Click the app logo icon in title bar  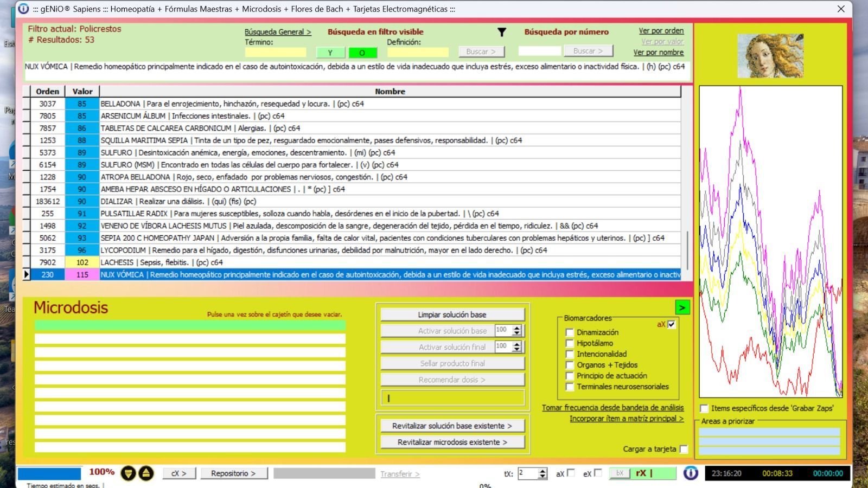23,9
